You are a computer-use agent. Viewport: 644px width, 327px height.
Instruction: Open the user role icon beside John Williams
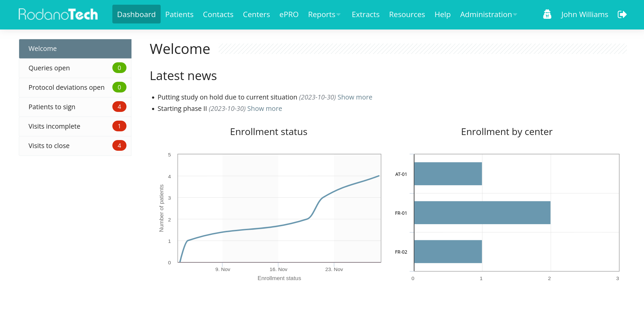tap(547, 14)
